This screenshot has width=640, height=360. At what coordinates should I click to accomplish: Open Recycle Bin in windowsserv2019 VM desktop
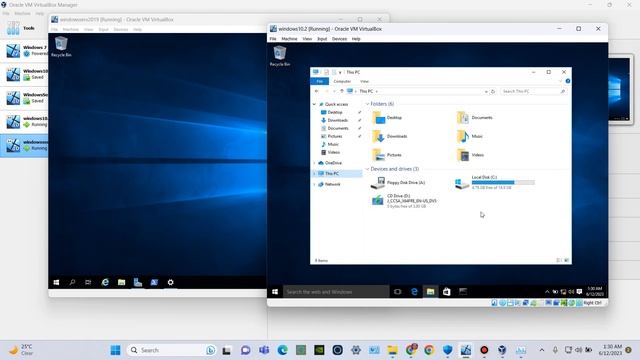coord(61,47)
